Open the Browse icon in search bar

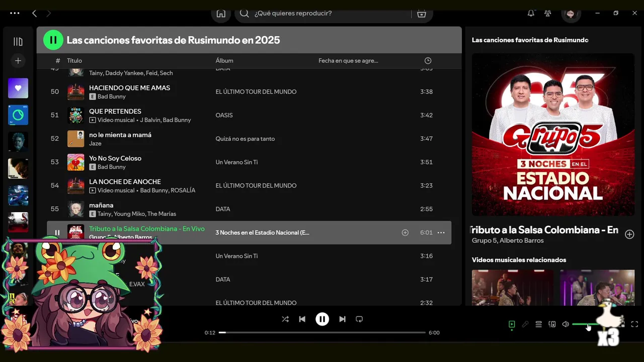(422, 14)
